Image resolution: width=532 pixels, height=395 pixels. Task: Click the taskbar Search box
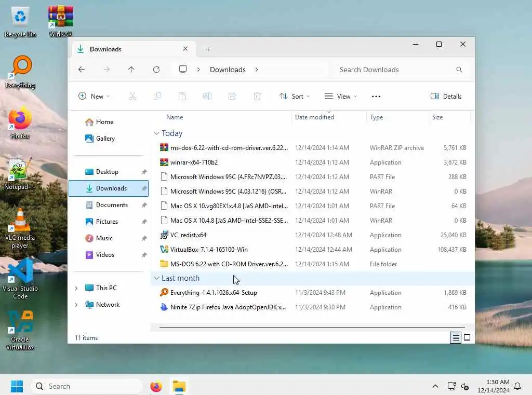tap(87, 386)
